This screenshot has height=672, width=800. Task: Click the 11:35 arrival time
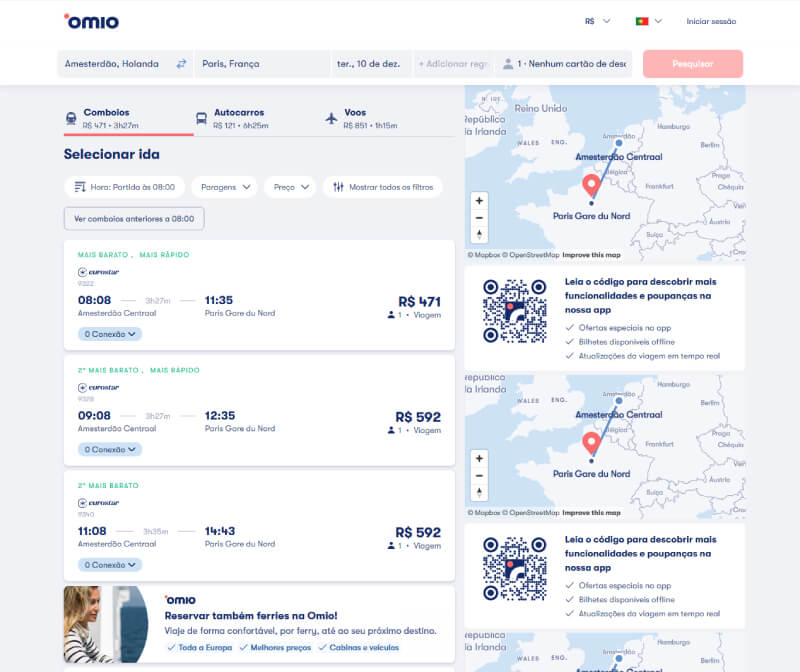point(219,300)
